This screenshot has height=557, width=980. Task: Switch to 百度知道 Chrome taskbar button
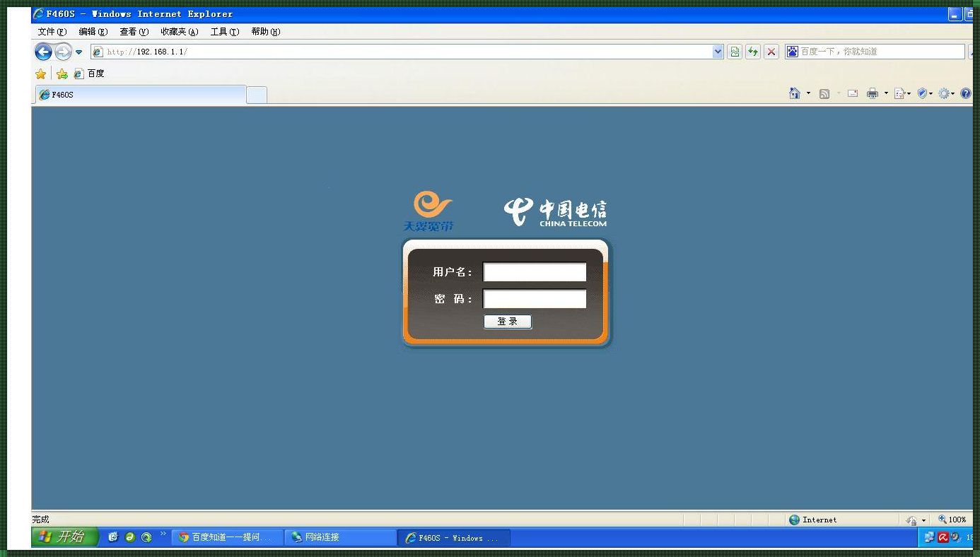coord(228,537)
